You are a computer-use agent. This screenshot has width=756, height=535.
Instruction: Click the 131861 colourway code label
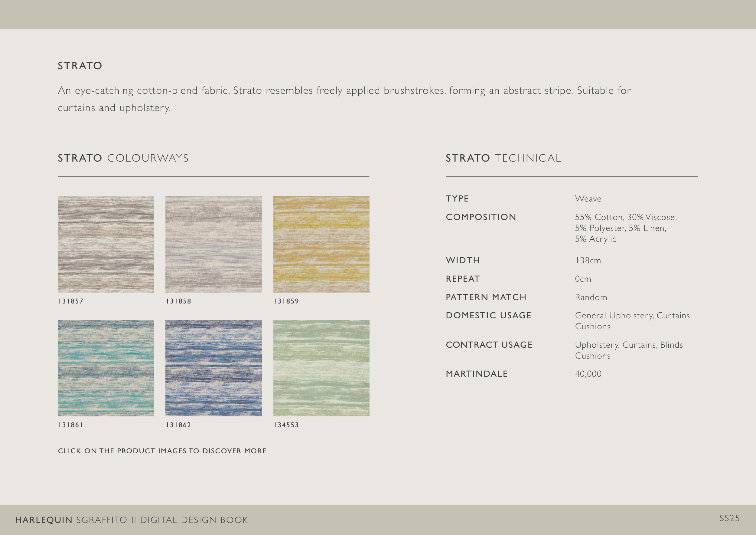71,425
